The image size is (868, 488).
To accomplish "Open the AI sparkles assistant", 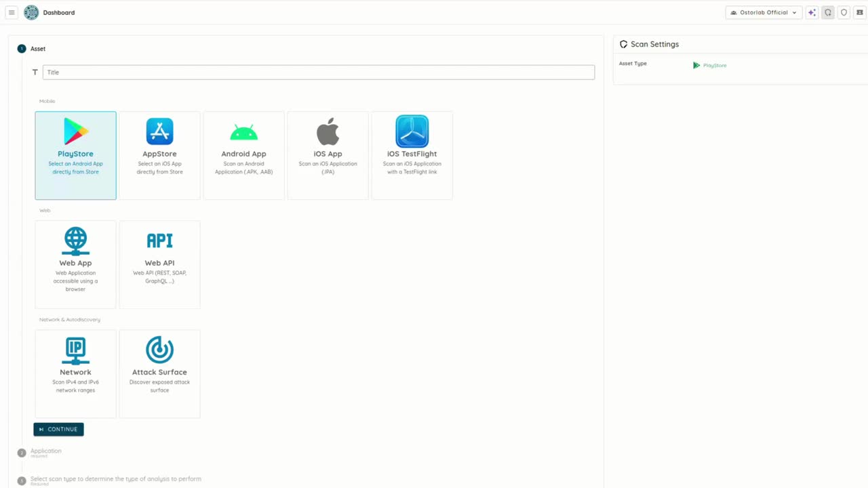I will [812, 12].
